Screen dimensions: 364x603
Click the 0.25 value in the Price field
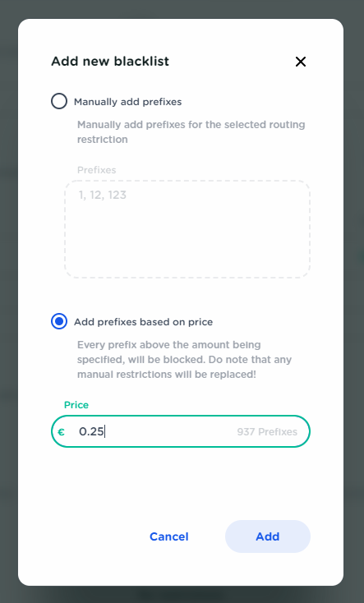(x=91, y=431)
